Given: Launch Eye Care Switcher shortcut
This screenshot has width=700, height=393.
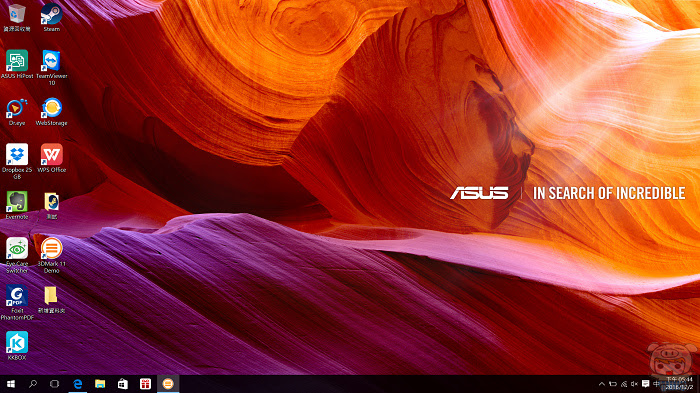Looking at the screenshot, I should (x=17, y=255).
